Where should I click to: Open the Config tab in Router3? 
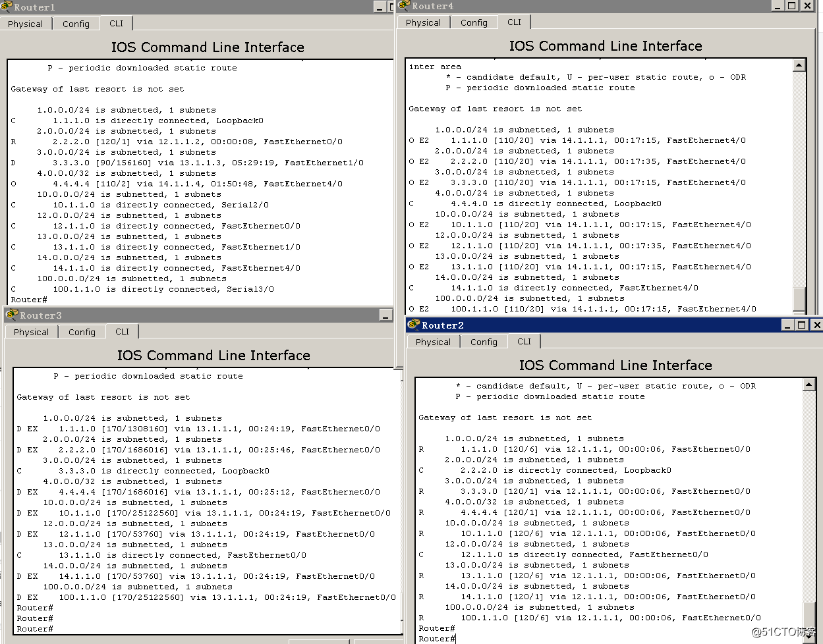[x=82, y=332]
